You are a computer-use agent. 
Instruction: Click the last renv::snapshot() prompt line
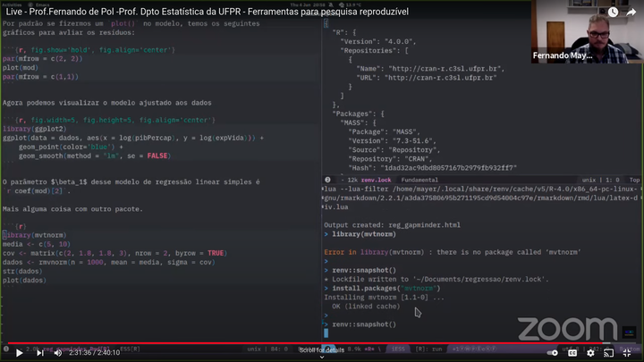[x=360, y=324]
